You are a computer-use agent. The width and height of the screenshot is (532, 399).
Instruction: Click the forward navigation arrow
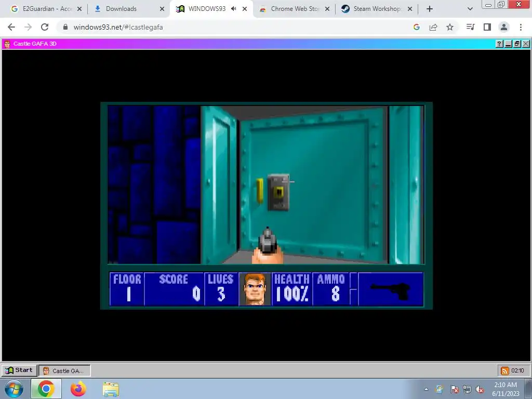point(28,27)
